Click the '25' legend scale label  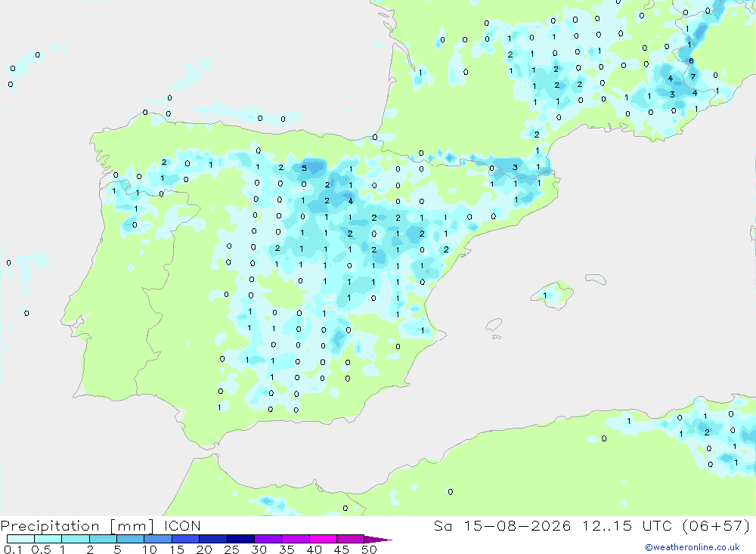click(232, 549)
